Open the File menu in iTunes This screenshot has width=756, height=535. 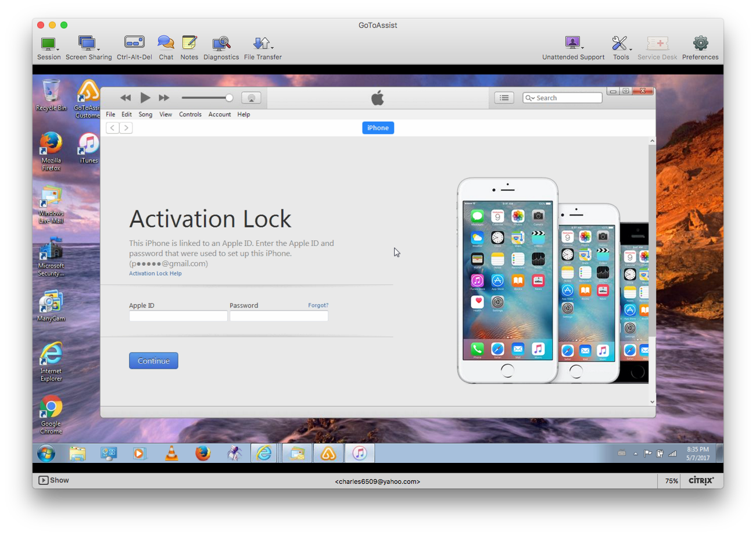[x=110, y=115]
